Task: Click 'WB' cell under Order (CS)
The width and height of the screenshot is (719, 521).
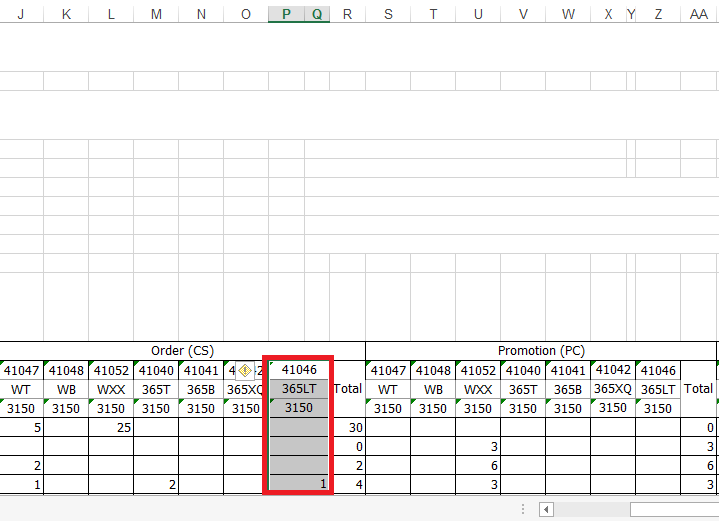Action: (66, 389)
